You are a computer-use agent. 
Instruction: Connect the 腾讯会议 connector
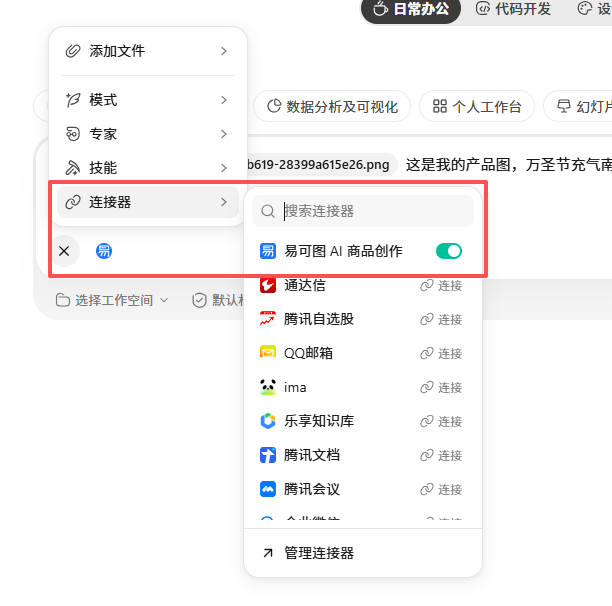coord(441,489)
